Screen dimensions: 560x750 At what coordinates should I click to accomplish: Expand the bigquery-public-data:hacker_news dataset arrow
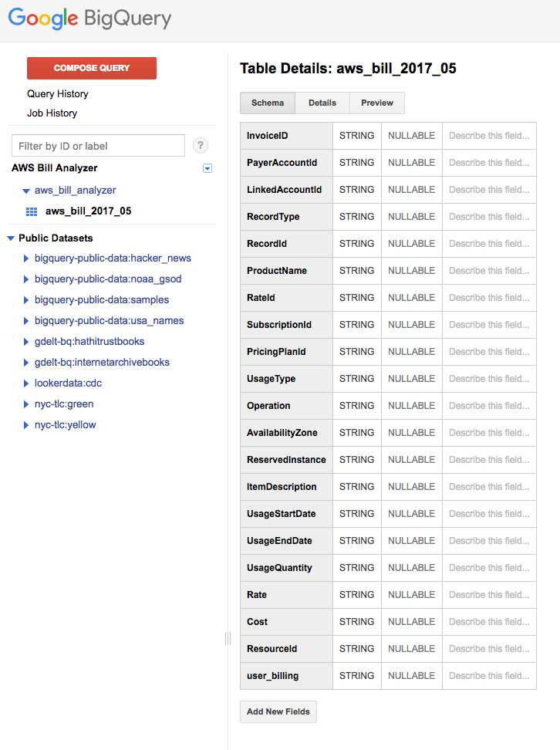[x=26, y=258]
